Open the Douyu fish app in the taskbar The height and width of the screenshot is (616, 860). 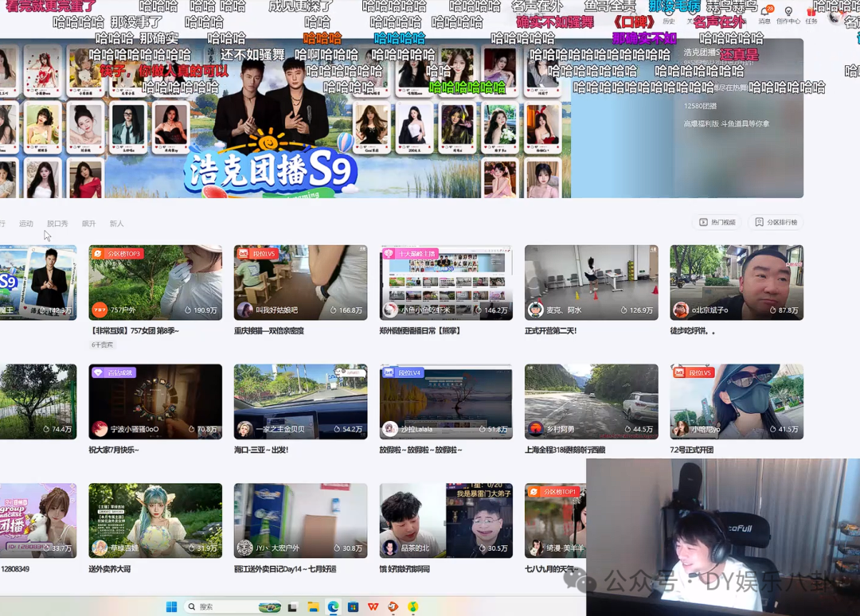coord(393,606)
